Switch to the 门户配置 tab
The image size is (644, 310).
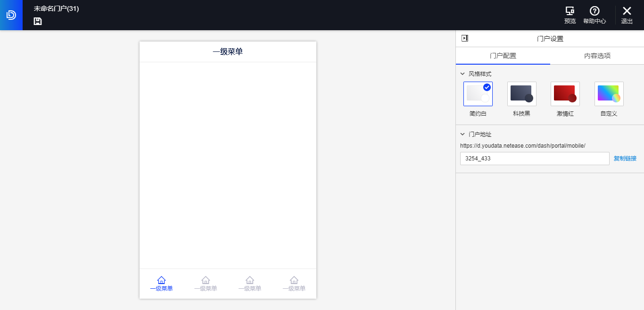pos(503,56)
